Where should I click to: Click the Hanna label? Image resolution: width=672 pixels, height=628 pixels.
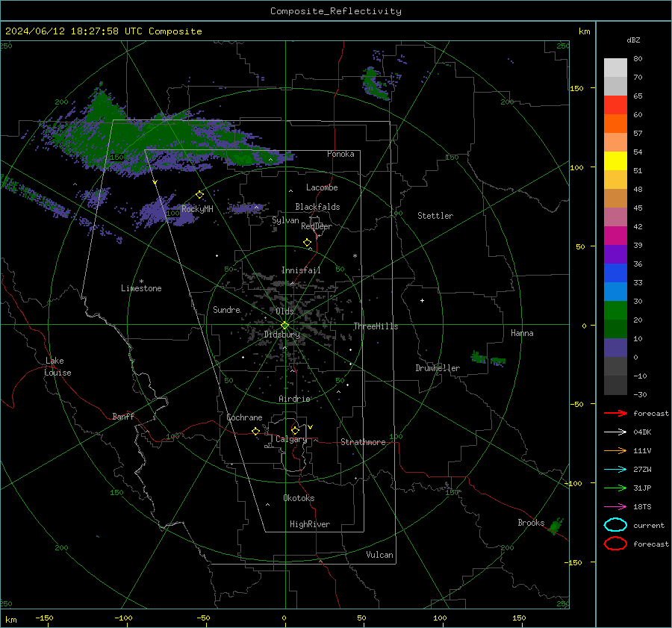(522, 333)
